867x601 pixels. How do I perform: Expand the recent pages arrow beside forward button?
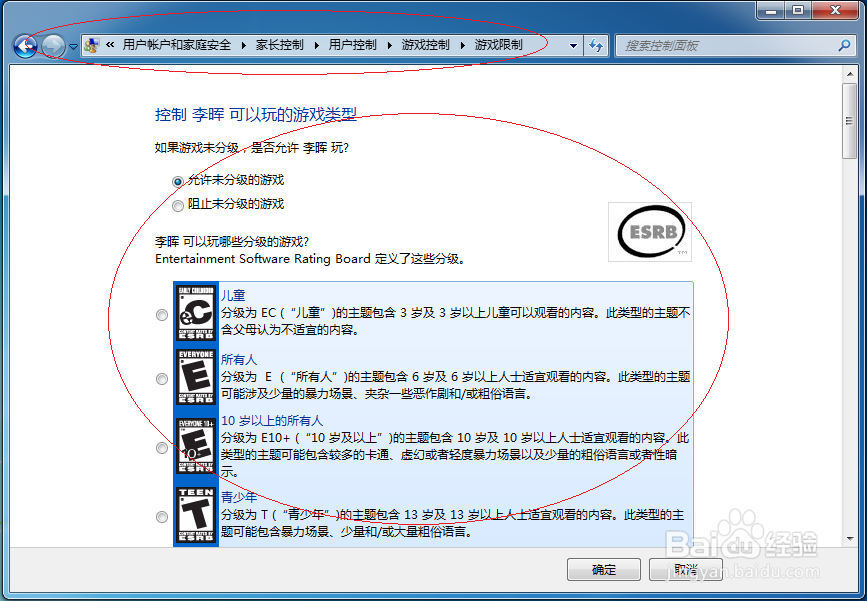[x=73, y=45]
